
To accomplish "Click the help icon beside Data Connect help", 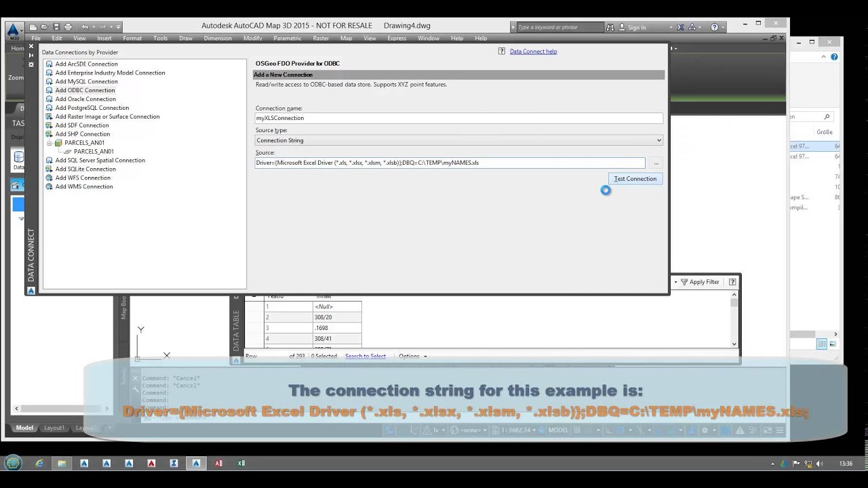I will pos(502,52).
